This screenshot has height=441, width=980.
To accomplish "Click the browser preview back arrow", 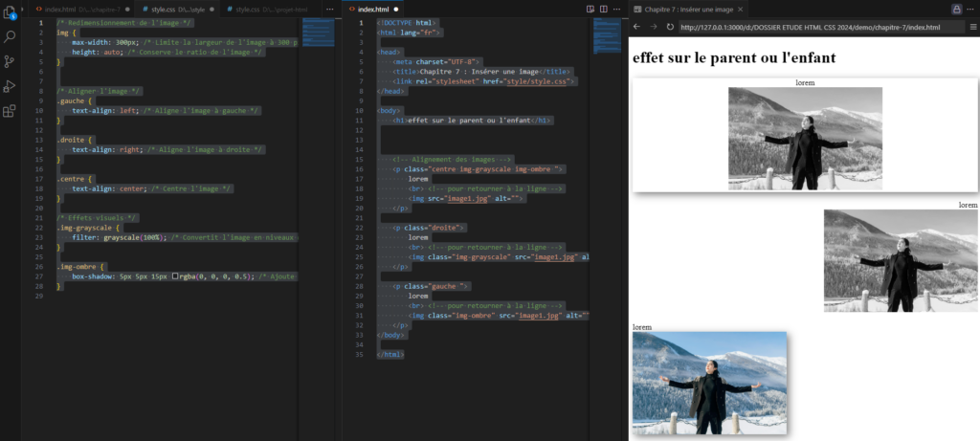I will 638,27.
